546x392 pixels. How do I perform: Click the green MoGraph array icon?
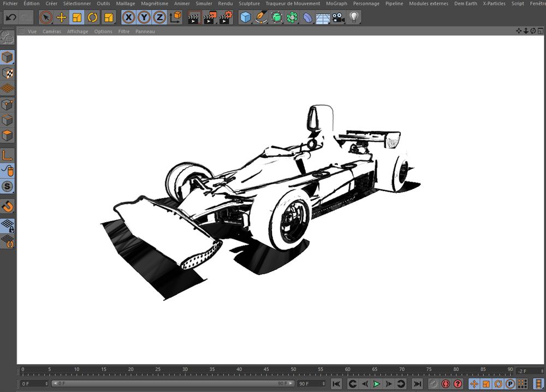pos(292,17)
